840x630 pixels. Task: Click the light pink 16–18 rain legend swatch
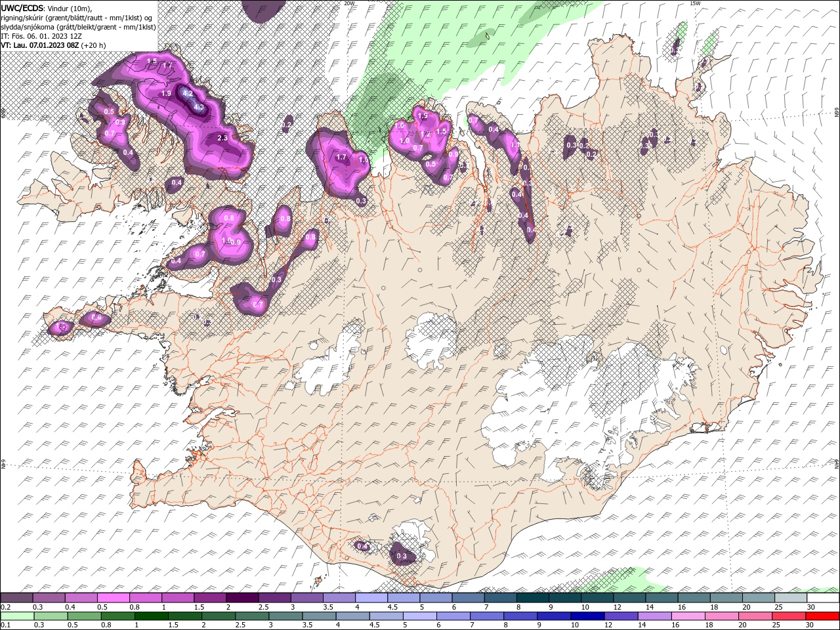[x=689, y=616]
